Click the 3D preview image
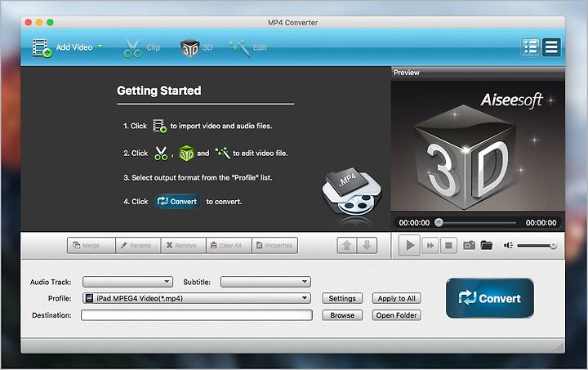 coord(478,146)
